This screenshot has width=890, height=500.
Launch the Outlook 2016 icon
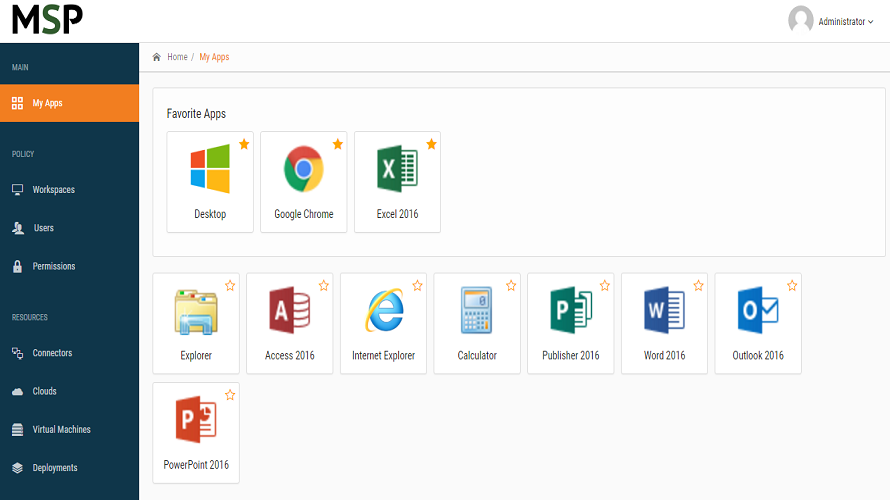point(758,310)
